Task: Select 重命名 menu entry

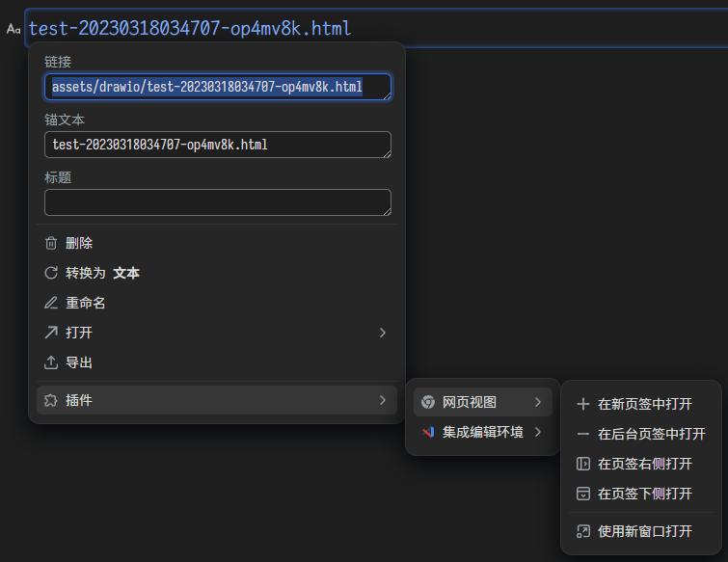Action: coord(217,303)
